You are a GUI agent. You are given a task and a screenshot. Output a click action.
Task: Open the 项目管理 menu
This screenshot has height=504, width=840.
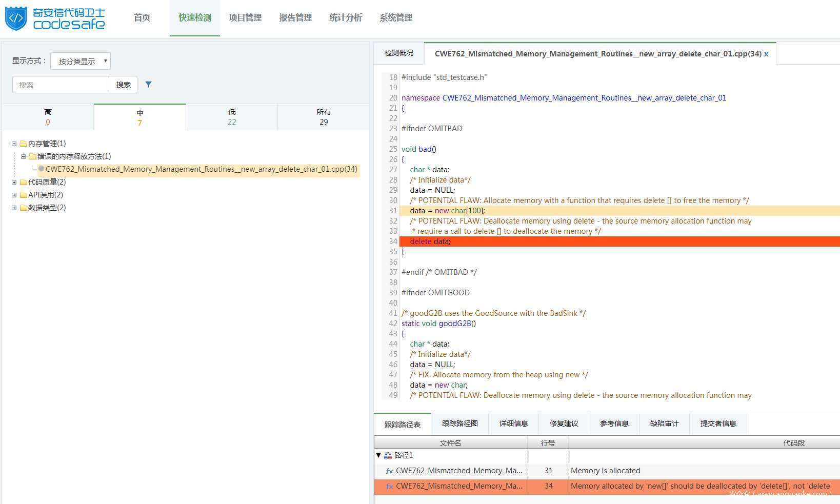[245, 17]
